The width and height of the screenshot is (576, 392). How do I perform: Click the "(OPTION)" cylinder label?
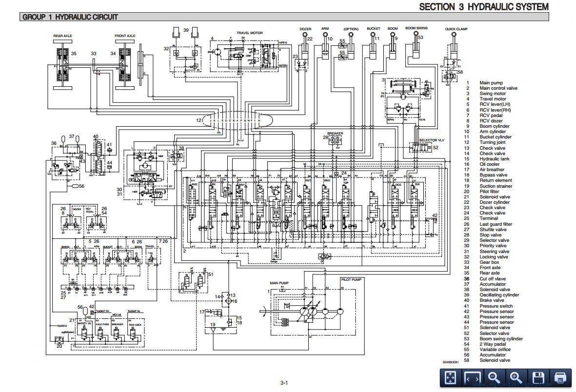pyautogui.click(x=351, y=29)
